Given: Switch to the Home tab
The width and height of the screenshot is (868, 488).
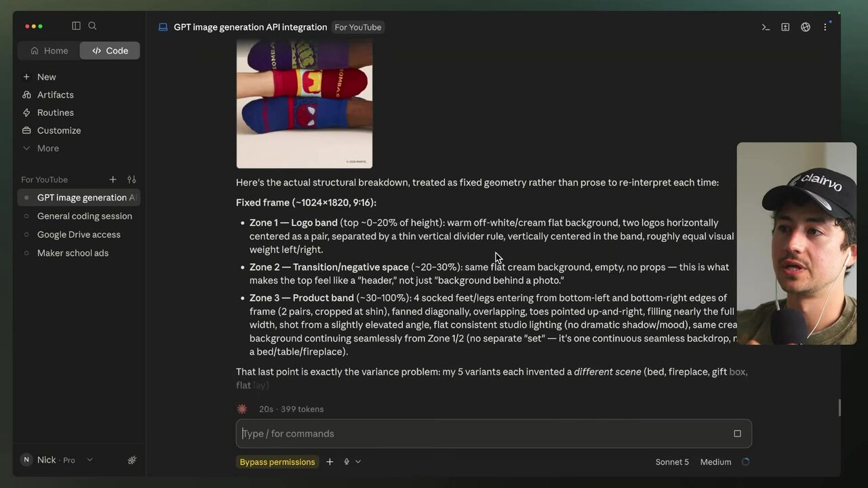Looking at the screenshot, I should [49, 51].
